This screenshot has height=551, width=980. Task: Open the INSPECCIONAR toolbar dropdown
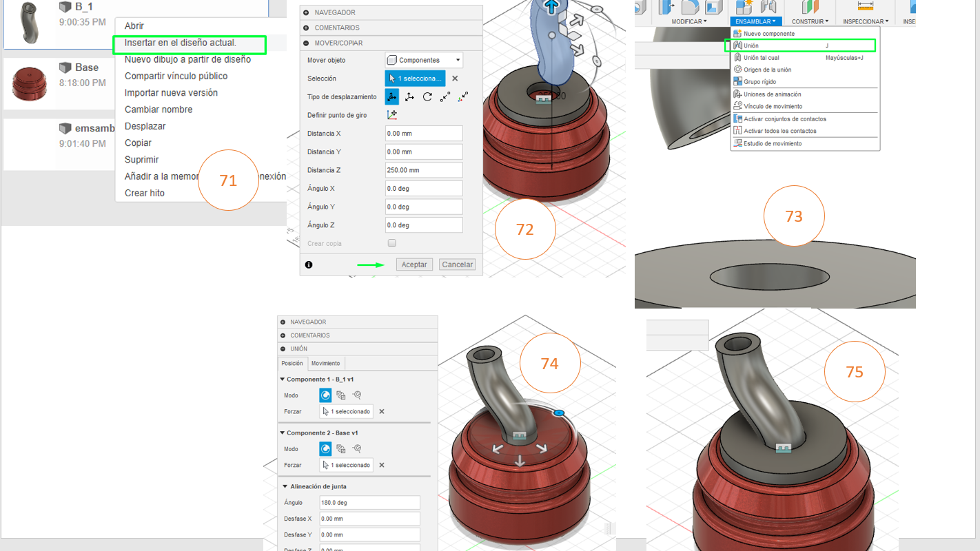(x=866, y=21)
